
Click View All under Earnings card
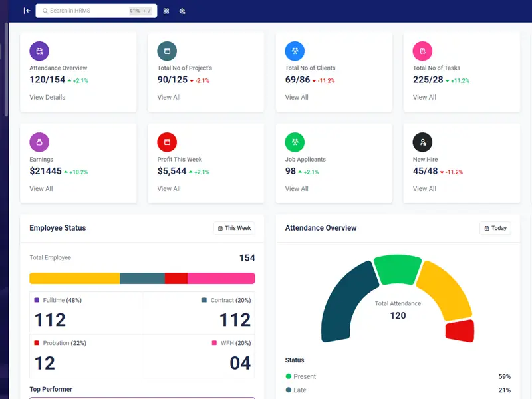[x=41, y=188]
